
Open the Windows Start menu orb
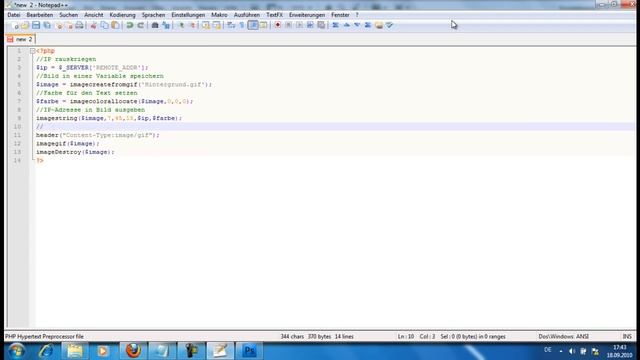(17, 351)
